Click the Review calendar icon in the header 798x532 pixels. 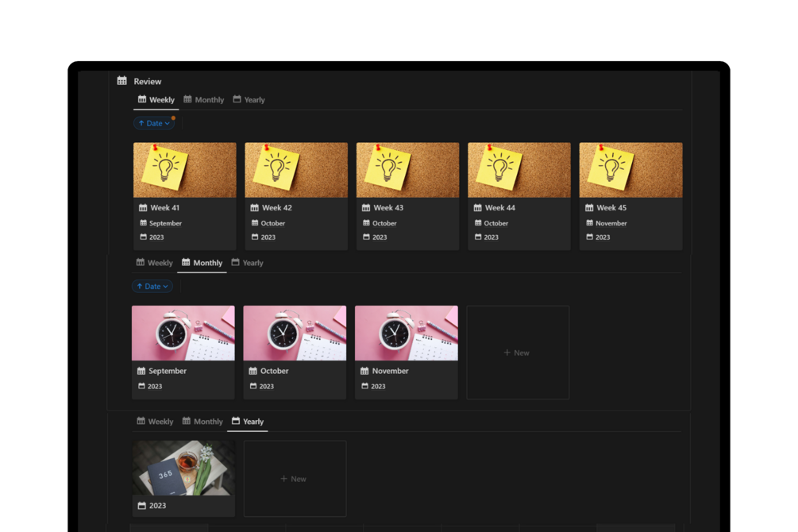point(121,80)
